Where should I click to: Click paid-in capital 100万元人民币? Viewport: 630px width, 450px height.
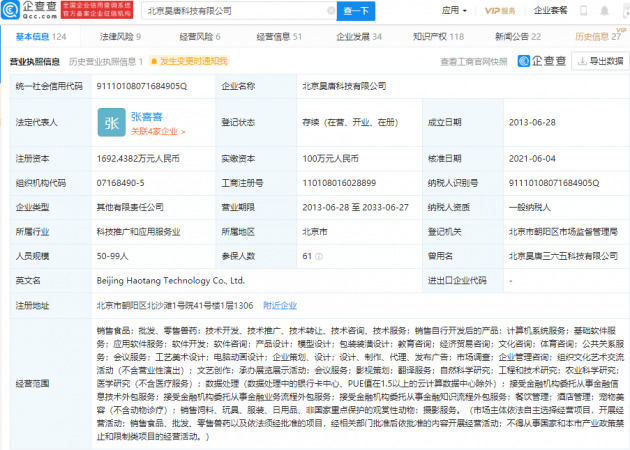330,159
